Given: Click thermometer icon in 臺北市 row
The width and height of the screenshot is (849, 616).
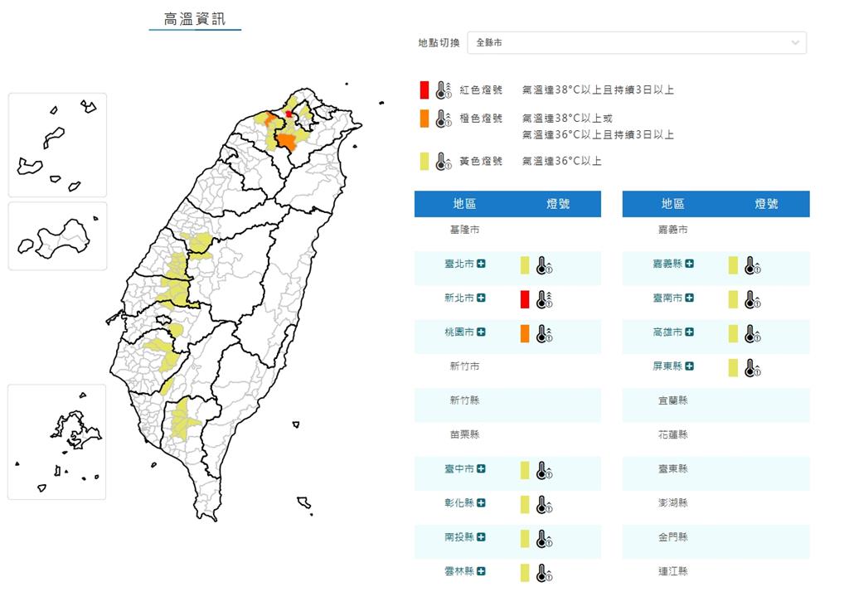Looking at the screenshot, I should (x=544, y=265).
